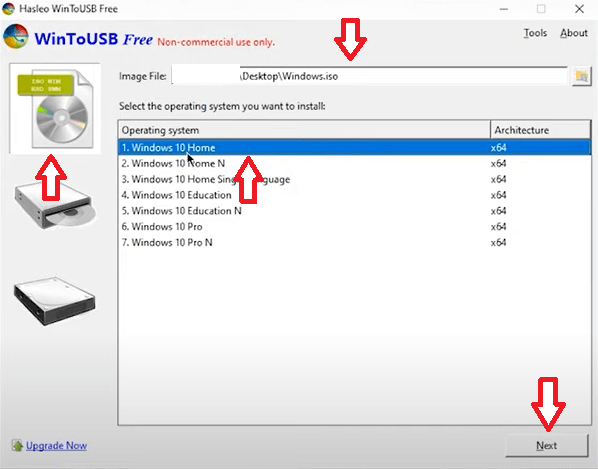
Task: Select the ISO image file source icon
Action: tap(55, 108)
